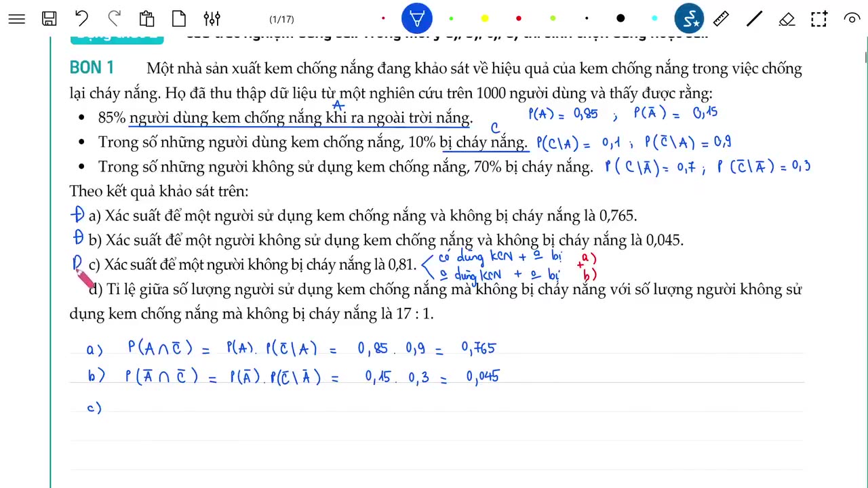Screen dimensions: 868x488
Task: Click the 'BON 1' heading text
Action: (x=92, y=68)
